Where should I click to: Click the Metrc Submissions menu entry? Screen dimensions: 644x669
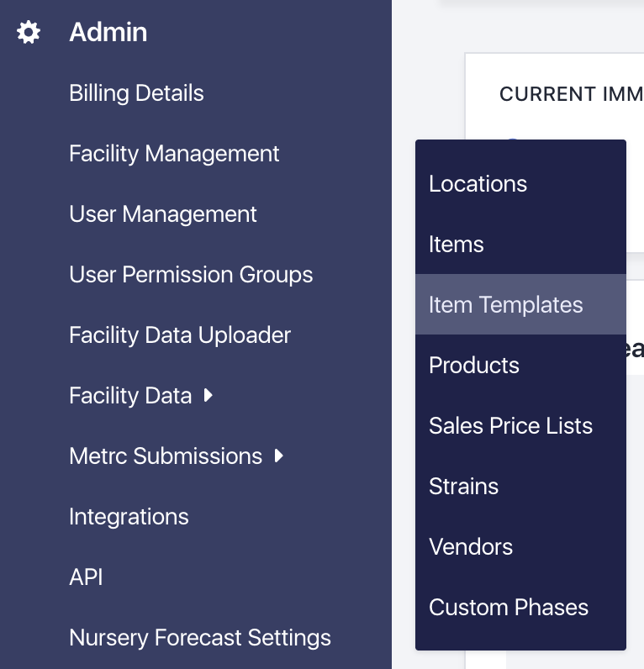[166, 456]
